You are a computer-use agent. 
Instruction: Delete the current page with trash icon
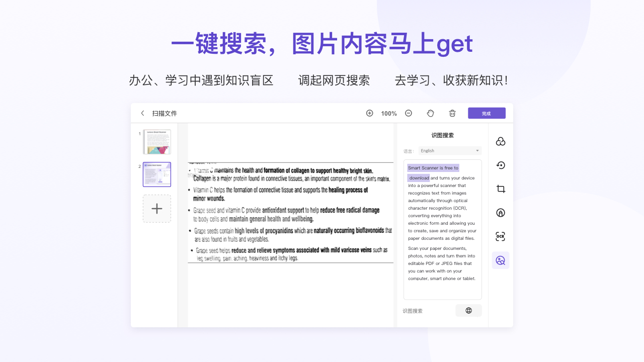point(452,113)
